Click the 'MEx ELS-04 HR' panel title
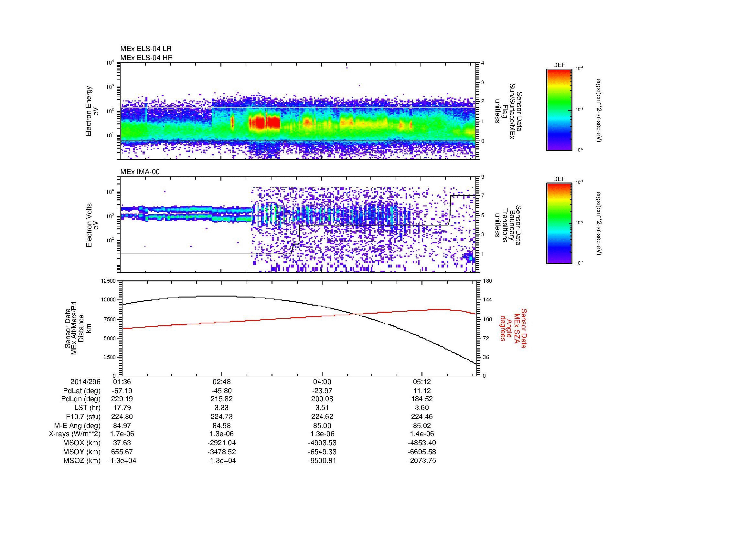 146,58
